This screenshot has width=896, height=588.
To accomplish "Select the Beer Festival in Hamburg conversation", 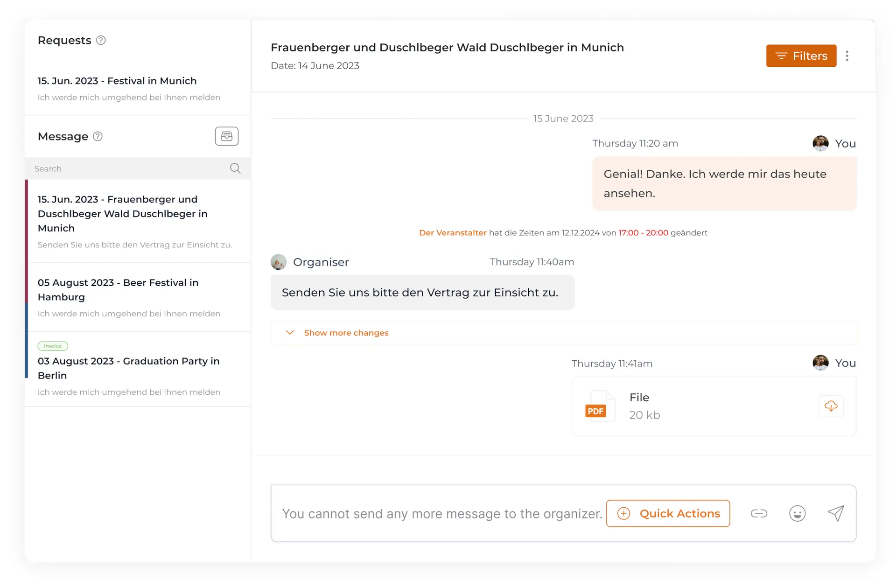I will [x=118, y=290].
